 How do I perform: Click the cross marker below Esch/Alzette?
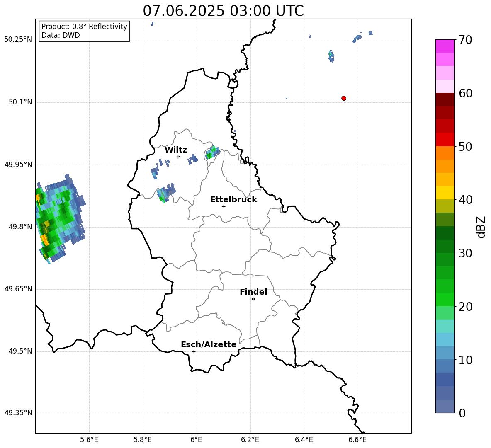point(194,351)
